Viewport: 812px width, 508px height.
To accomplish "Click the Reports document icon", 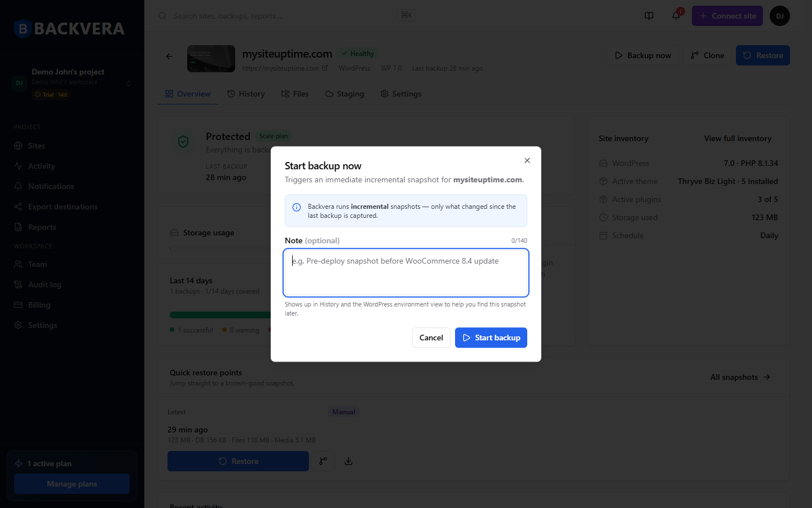I will pyautogui.click(x=18, y=227).
